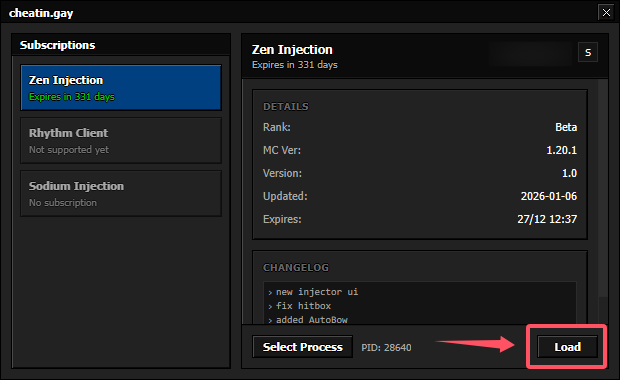
Task: Click the Expires value 27/12 12:37
Action: pyautogui.click(x=547, y=219)
